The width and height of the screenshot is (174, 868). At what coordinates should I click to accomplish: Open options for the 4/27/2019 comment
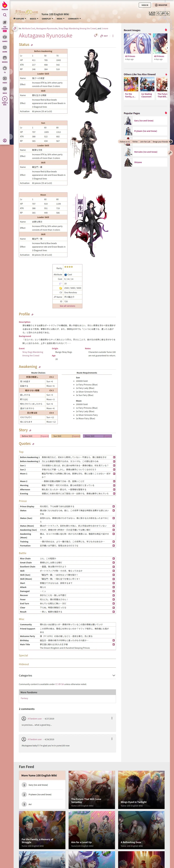pyautogui.click(x=112, y=718)
